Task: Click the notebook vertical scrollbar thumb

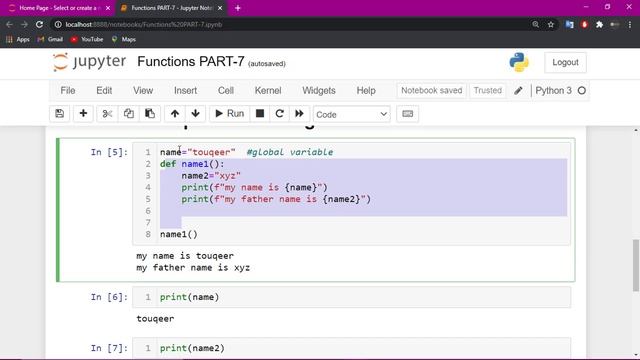Action: [x=636, y=265]
